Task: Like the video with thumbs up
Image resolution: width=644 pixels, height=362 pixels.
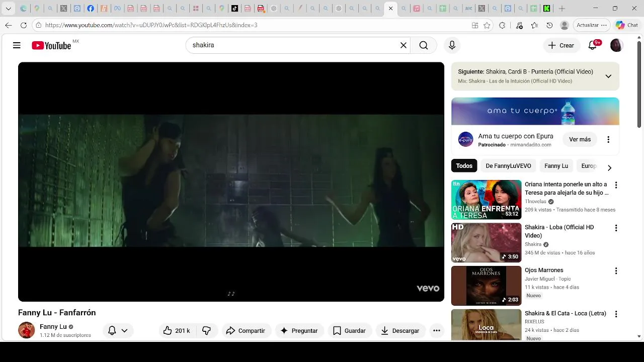Action: pos(176,330)
